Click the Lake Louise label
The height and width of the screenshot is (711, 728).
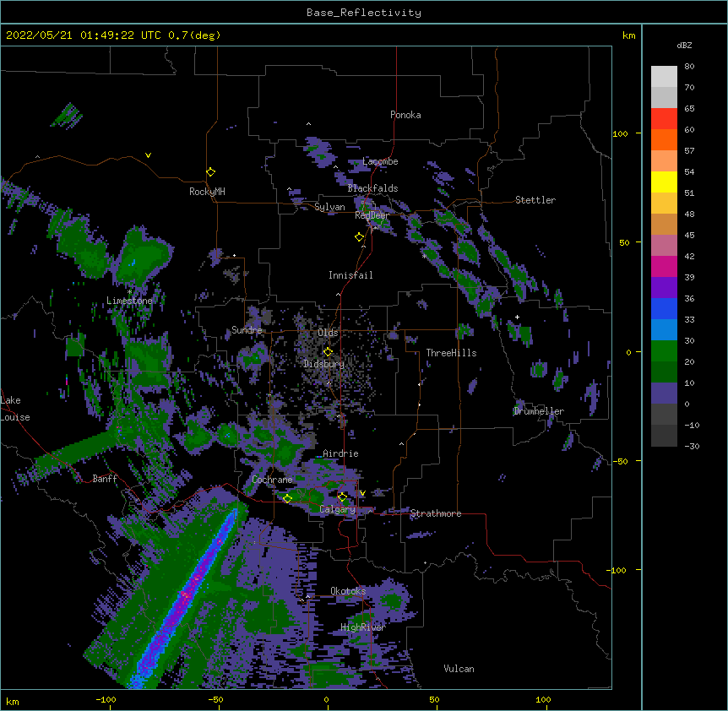tap(15, 409)
